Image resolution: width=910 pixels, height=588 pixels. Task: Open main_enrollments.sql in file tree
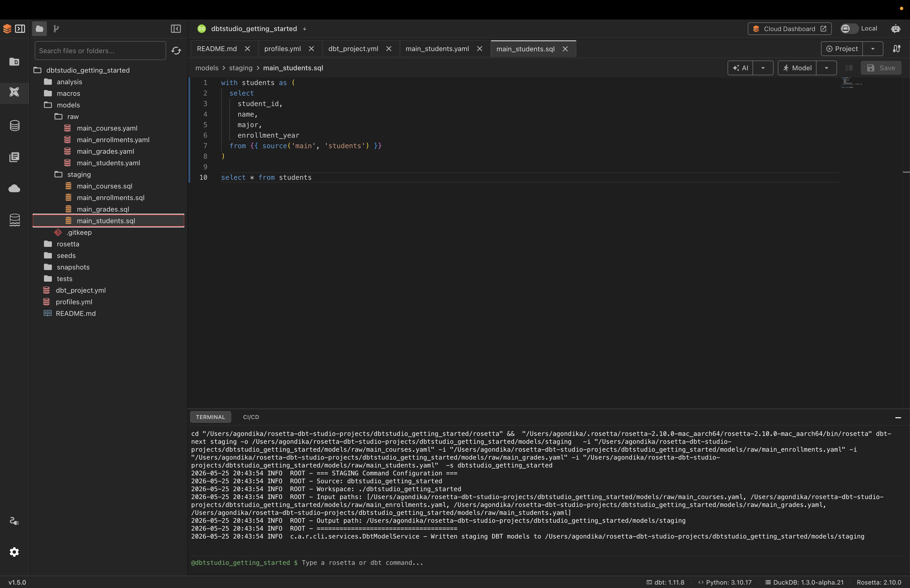[x=110, y=198]
